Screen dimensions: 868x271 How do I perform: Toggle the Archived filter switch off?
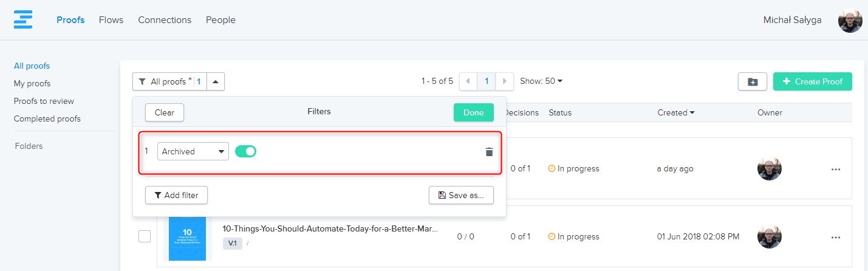[246, 151]
